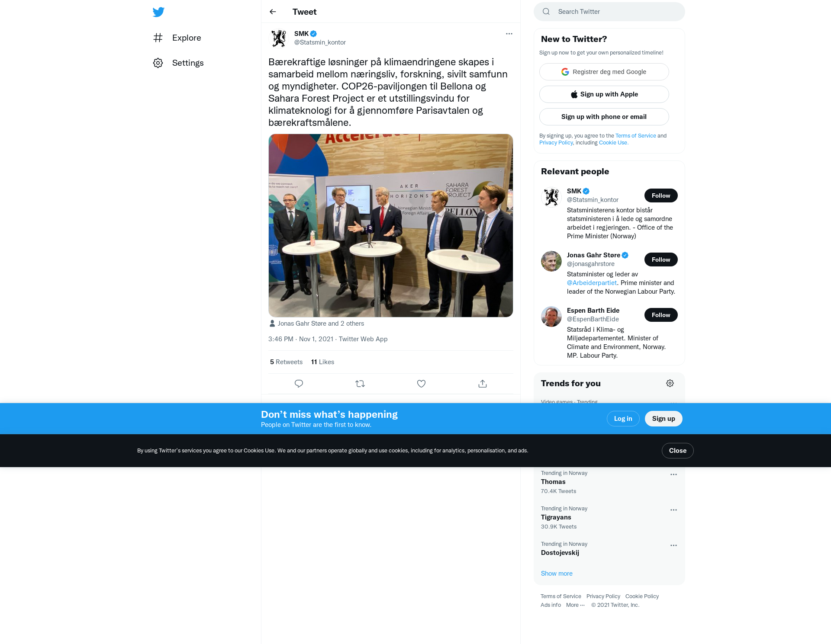Like the tweet with heart icon
The image size is (831, 644).
click(421, 384)
